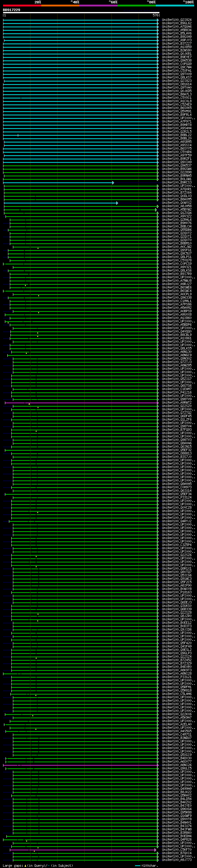197x868 pixels.
Task: Select the UniRef100_A9JT73 label
Action: (177, 860)
